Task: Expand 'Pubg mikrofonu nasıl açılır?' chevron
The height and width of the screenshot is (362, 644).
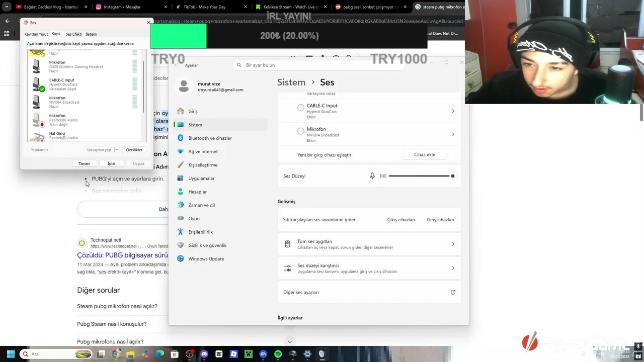Action: click(x=289, y=342)
